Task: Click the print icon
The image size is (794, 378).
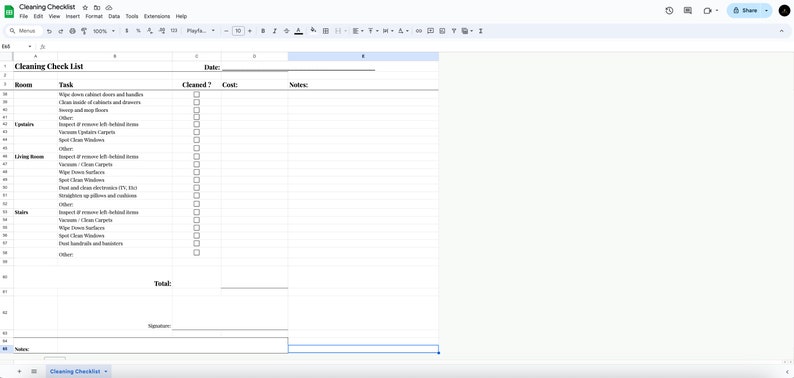Action: [x=72, y=31]
